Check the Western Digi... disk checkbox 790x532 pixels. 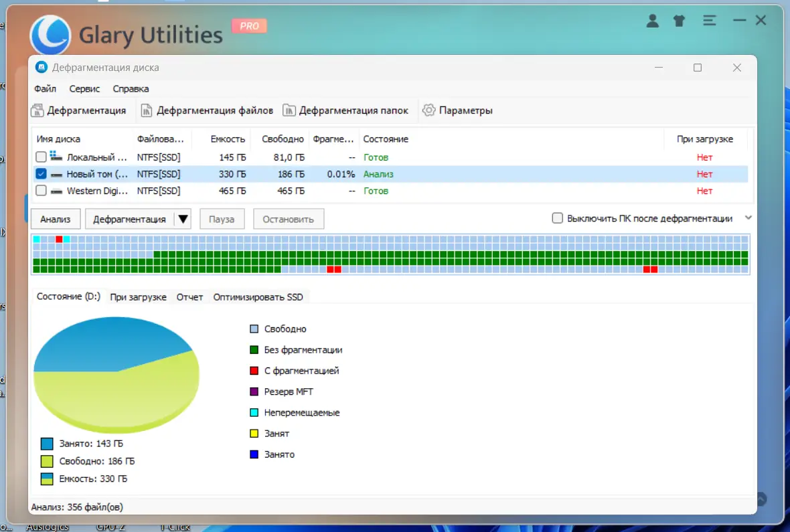point(41,191)
